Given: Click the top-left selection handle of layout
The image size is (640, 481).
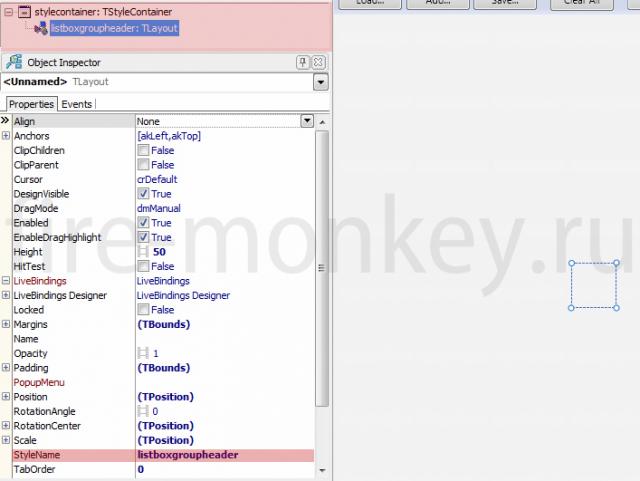Looking at the screenshot, I should point(571,263).
